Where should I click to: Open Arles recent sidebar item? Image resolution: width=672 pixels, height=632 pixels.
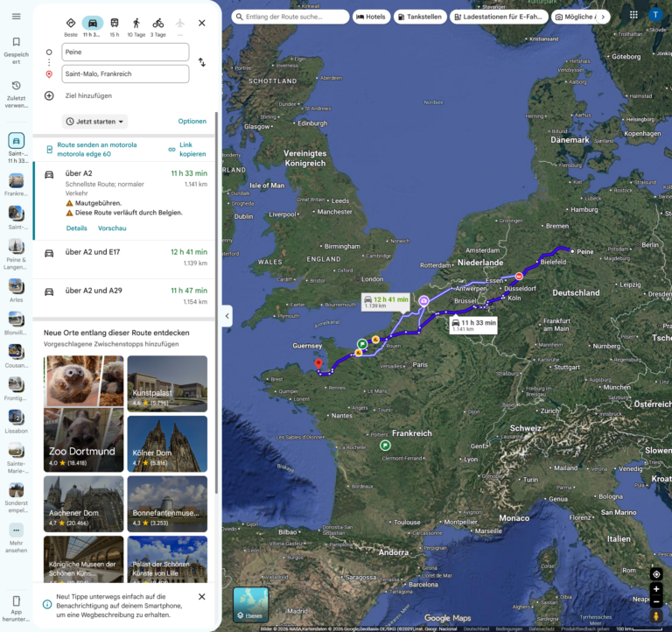tap(17, 291)
